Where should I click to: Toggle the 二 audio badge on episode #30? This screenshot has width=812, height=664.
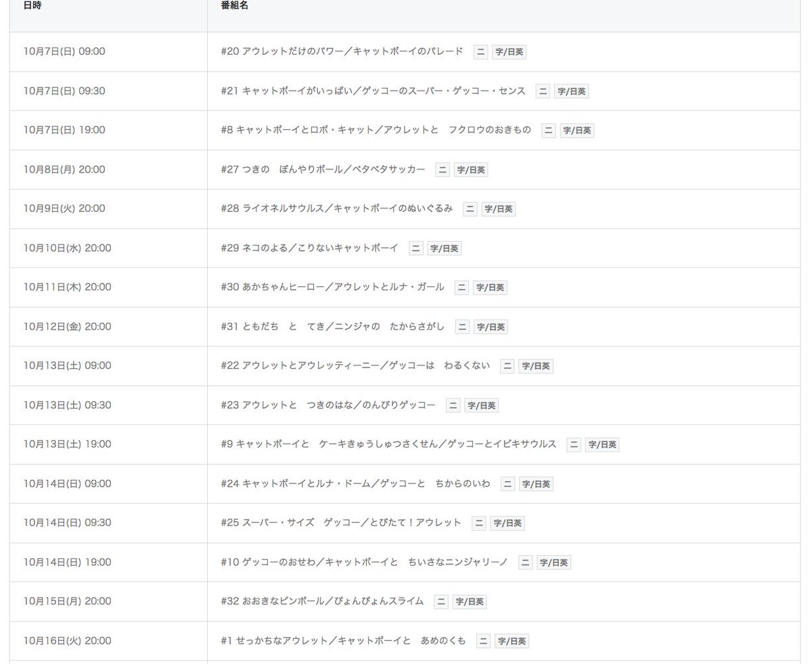pyautogui.click(x=461, y=287)
